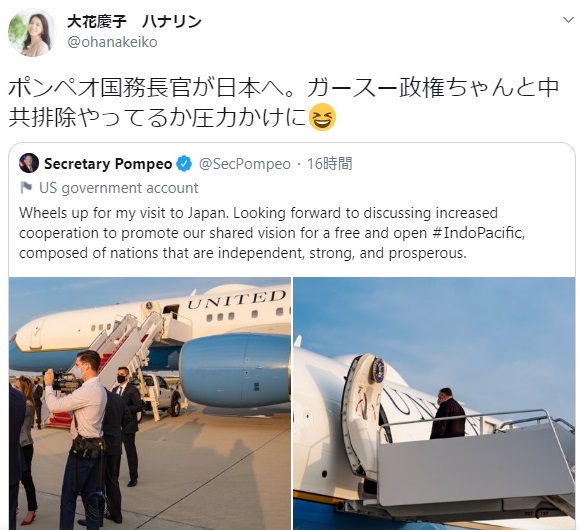Click the laughing emoji in the tweet
579x530 pixels.
coord(322,117)
